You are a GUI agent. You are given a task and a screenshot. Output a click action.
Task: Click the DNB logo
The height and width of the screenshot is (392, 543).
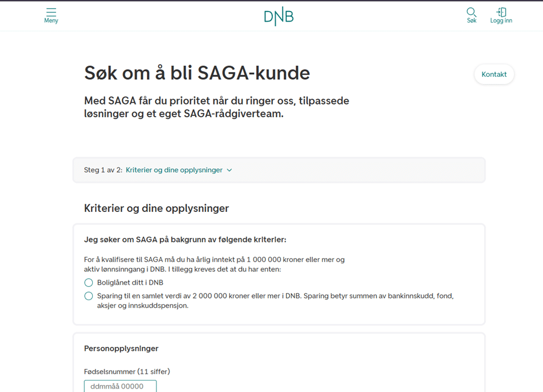coord(279,17)
